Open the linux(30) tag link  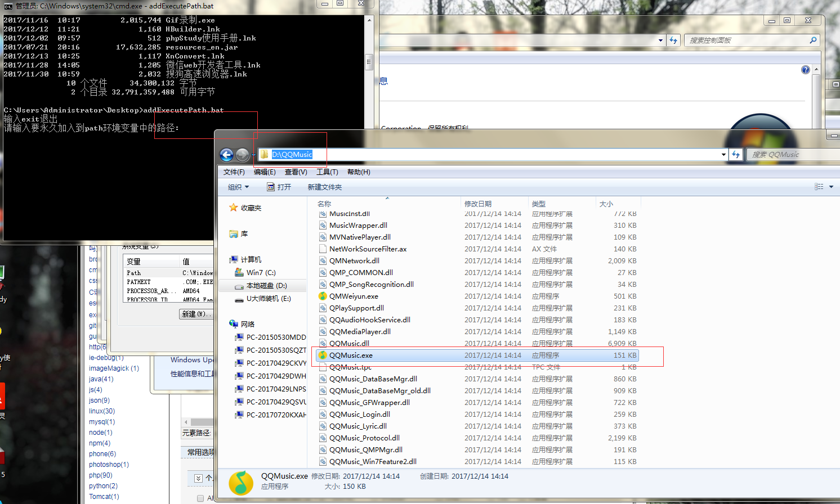[x=102, y=411]
